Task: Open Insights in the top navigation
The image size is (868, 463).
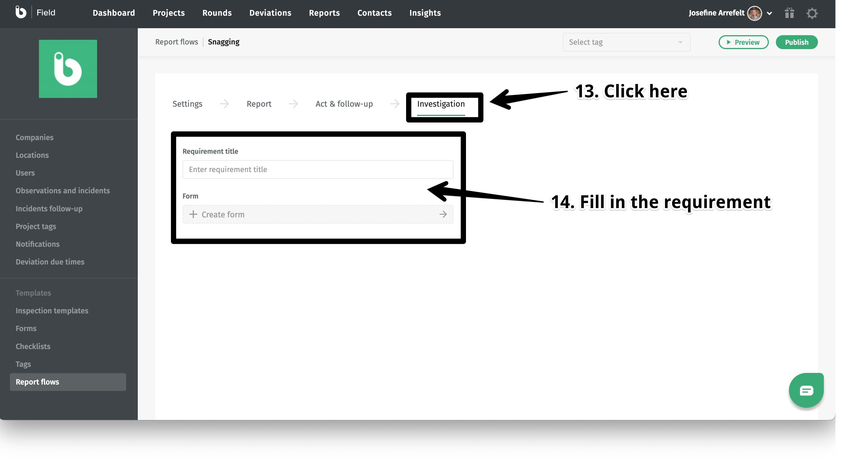Action: [x=425, y=13]
